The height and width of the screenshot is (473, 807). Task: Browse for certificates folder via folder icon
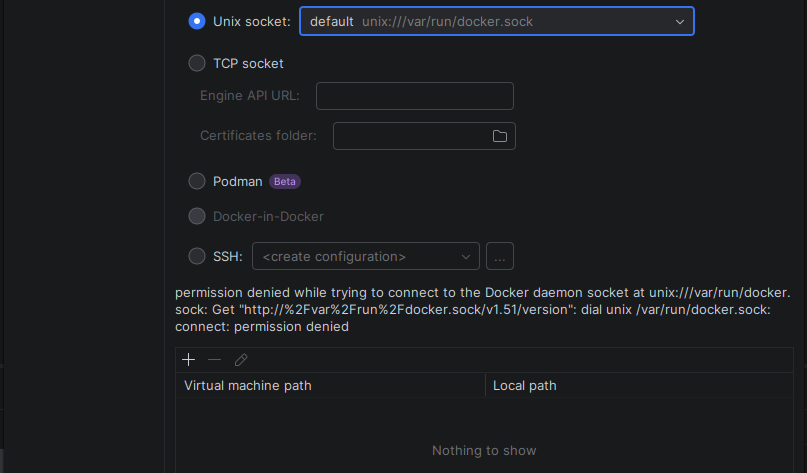(500, 136)
